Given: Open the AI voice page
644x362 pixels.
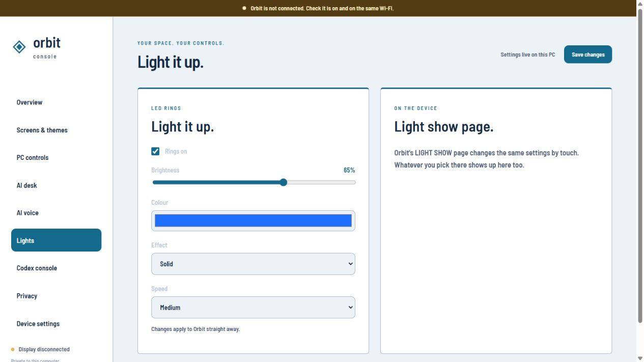Looking at the screenshot, I should click(56, 213).
